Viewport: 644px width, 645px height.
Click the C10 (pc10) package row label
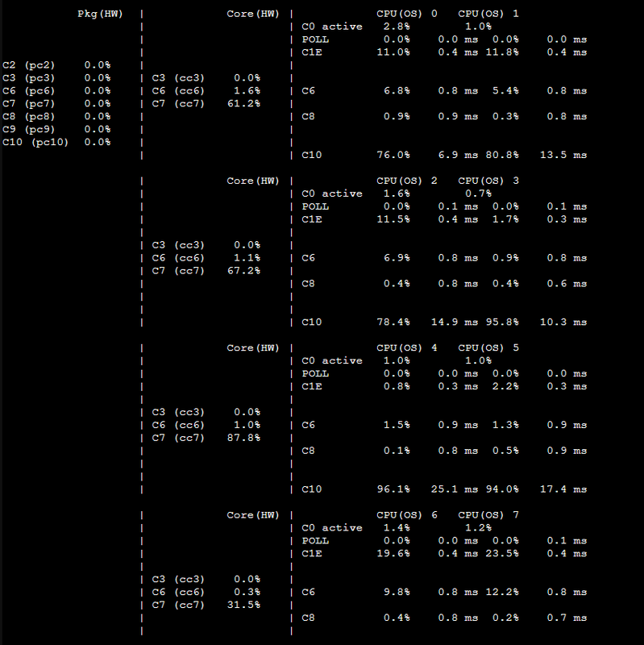click(35, 143)
